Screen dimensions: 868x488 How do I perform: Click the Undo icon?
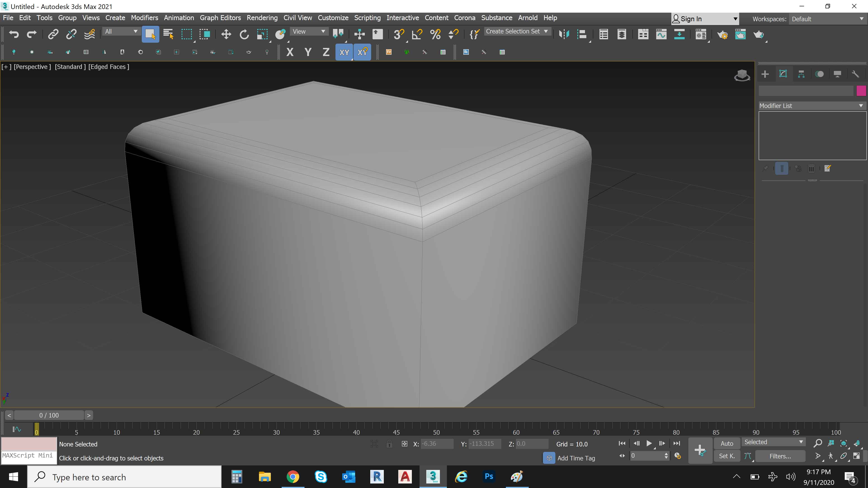(x=14, y=34)
